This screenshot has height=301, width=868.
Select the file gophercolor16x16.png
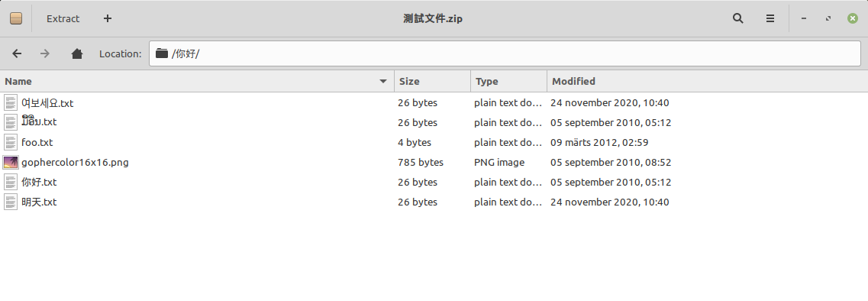75,163
